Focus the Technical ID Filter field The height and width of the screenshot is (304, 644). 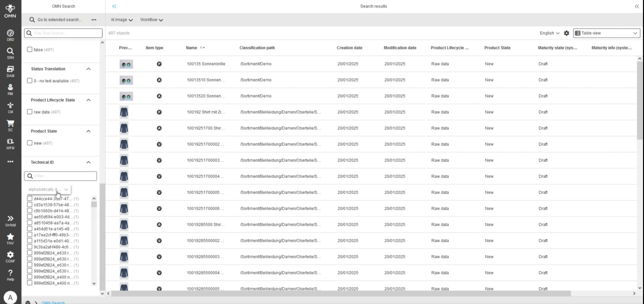pos(60,176)
